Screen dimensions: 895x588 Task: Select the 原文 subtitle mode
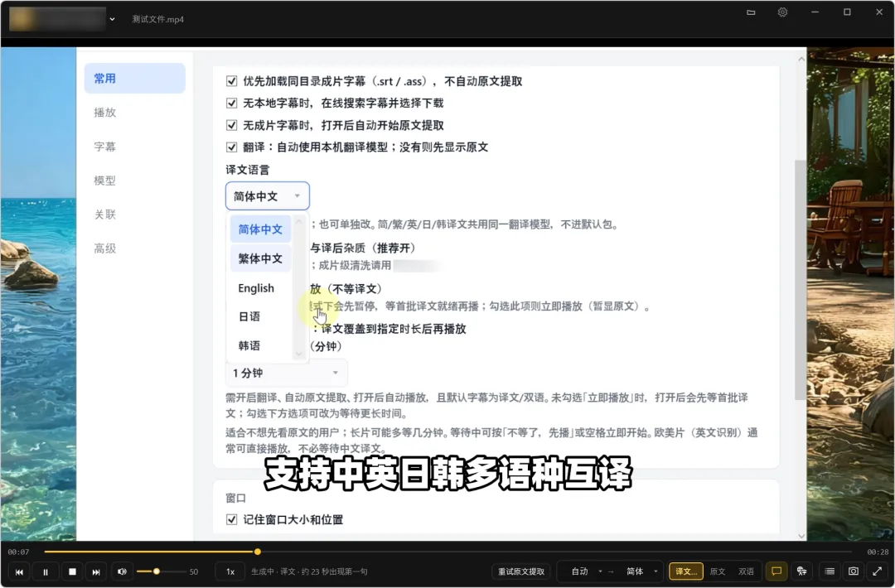click(718, 571)
